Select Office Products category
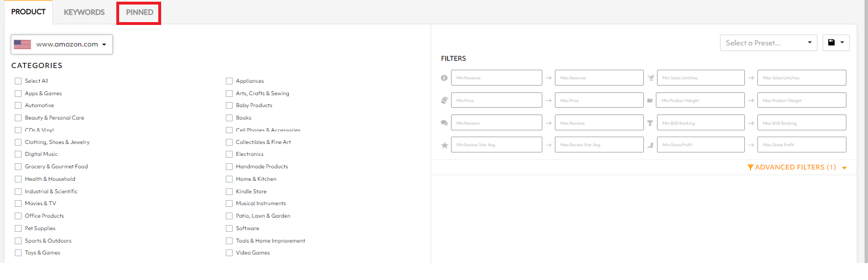 click(18, 216)
